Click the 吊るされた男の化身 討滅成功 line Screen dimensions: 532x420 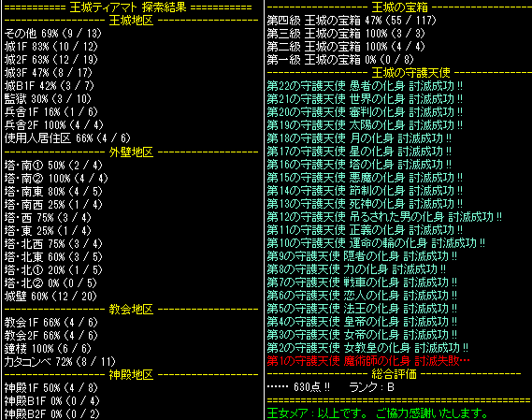pyautogui.click(x=384, y=217)
